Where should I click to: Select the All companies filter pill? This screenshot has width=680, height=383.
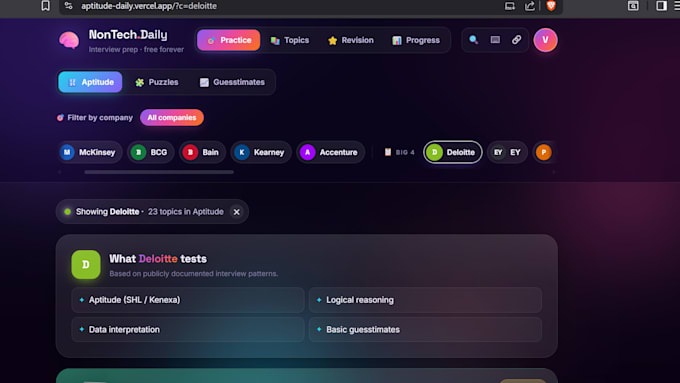(172, 118)
